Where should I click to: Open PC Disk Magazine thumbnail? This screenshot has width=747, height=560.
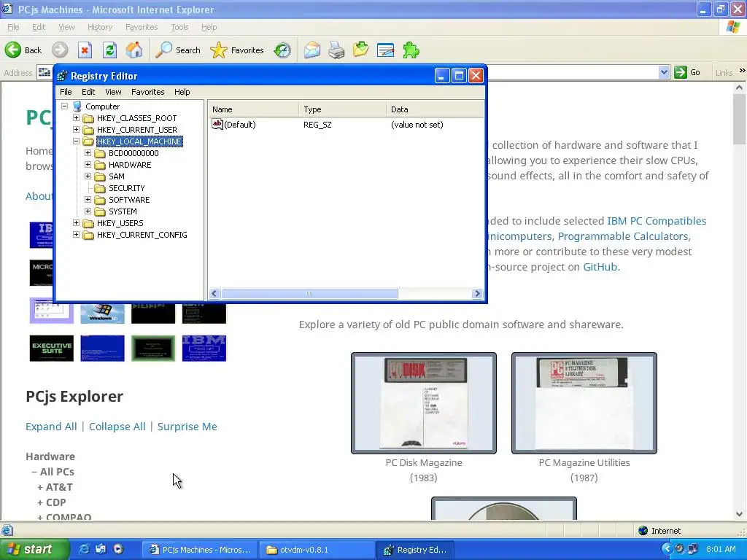[x=424, y=402]
